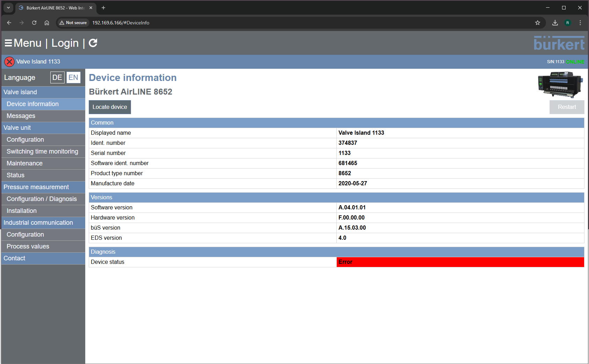Click the Common section header
Viewport: 589px width, 364px height.
point(336,123)
